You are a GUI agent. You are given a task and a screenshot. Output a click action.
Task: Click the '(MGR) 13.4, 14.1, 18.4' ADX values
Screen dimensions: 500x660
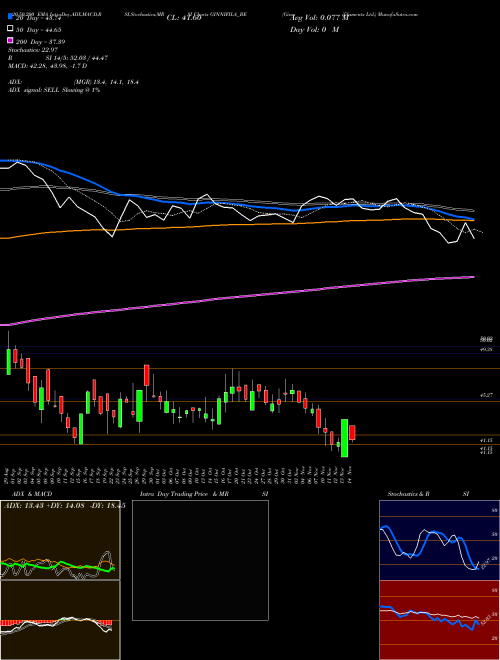106,82
